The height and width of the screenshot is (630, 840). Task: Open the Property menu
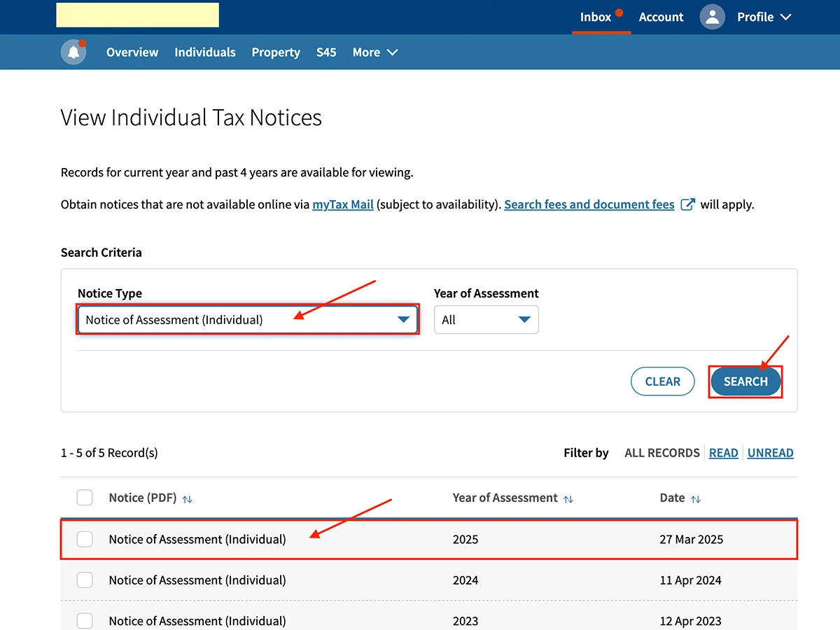(x=276, y=52)
